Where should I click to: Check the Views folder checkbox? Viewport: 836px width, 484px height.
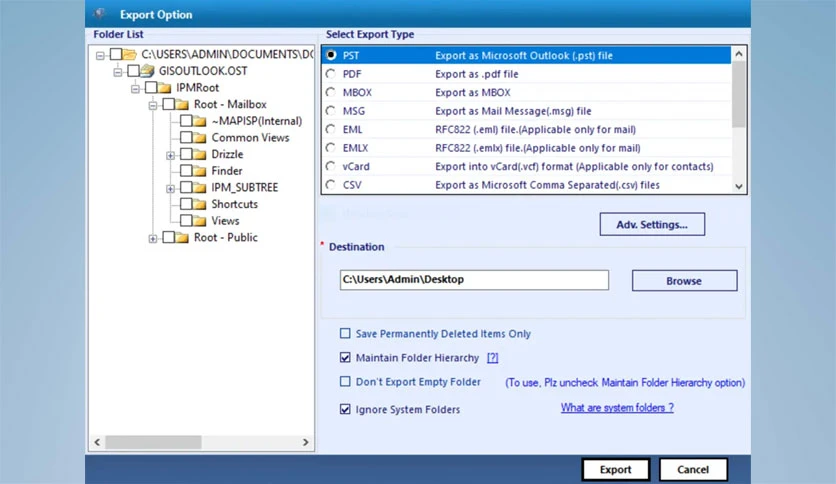[x=186, y=220]
